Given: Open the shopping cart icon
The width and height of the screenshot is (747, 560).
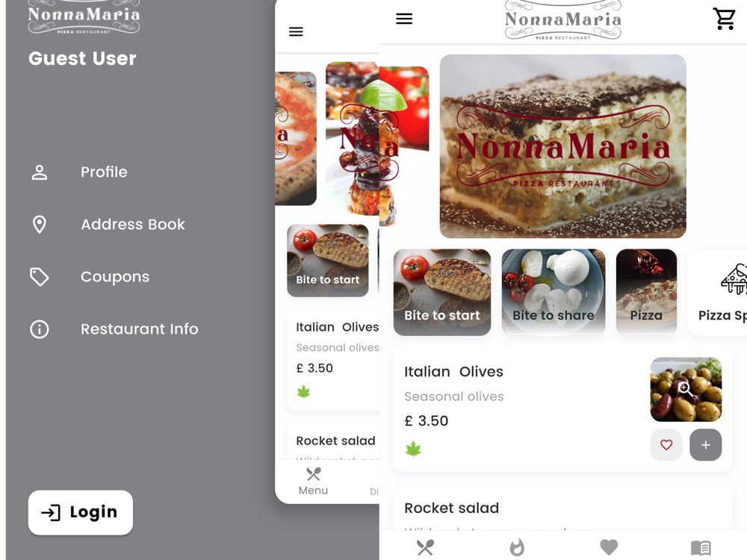Looking at the screenshot, I should (724, 19).
